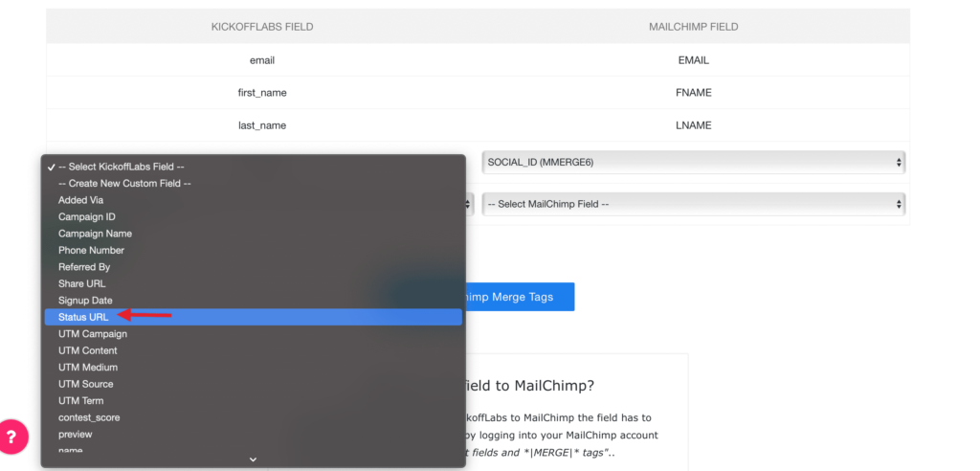
Task: Select 'contest_score' field option
Action: [x=253, y=417]
